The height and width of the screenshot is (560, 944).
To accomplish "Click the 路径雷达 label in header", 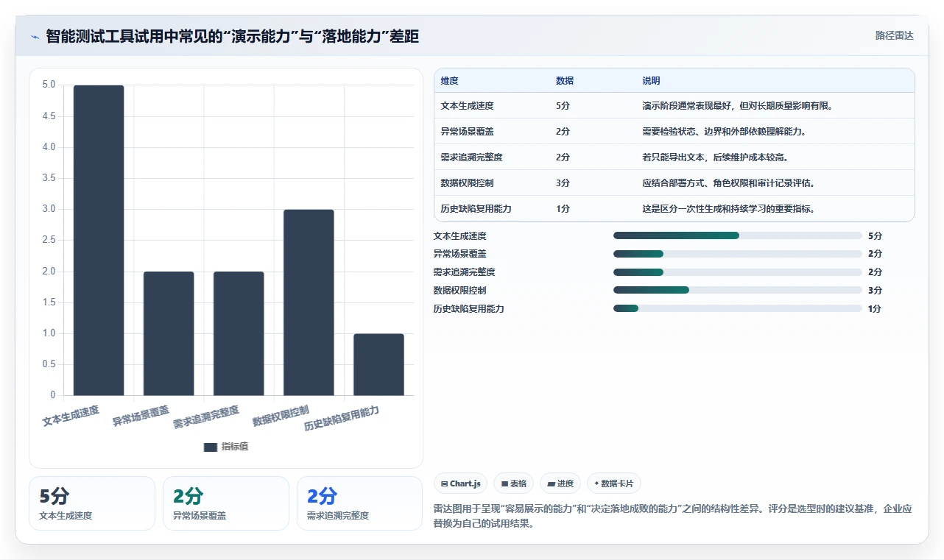I will pyautogui.click(x=894, y=35).
